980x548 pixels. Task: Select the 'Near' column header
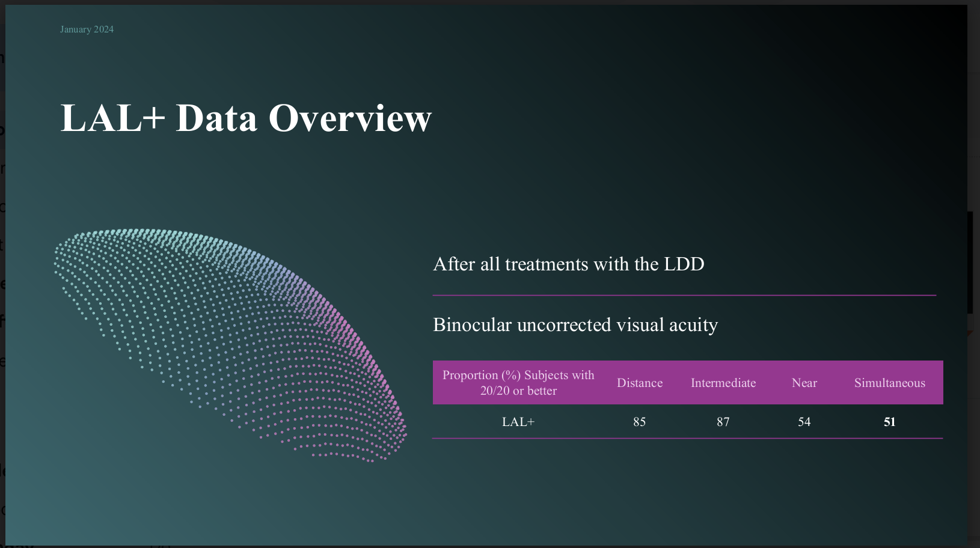click(804, 383)
